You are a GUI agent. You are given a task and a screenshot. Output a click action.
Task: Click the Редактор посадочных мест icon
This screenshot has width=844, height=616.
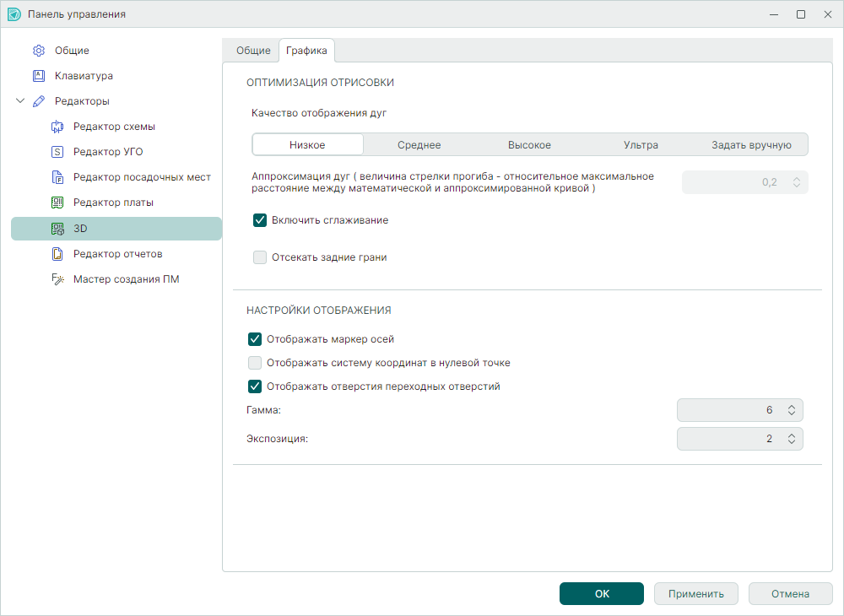click(x=57, y=177)
